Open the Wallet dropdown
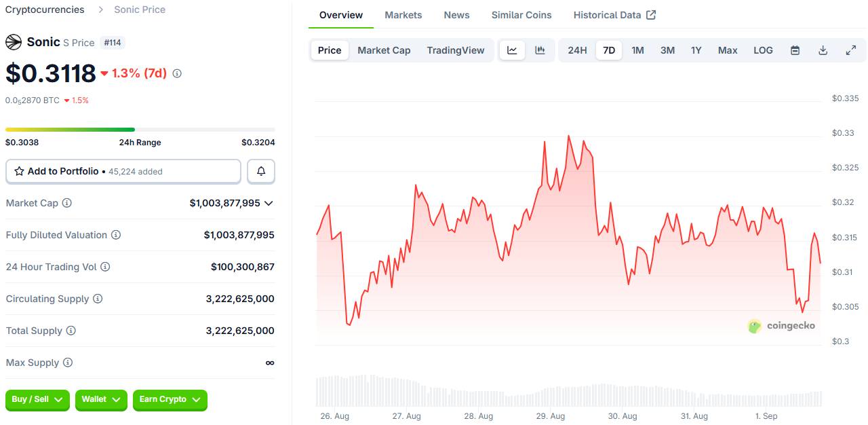 click(101, 399)
